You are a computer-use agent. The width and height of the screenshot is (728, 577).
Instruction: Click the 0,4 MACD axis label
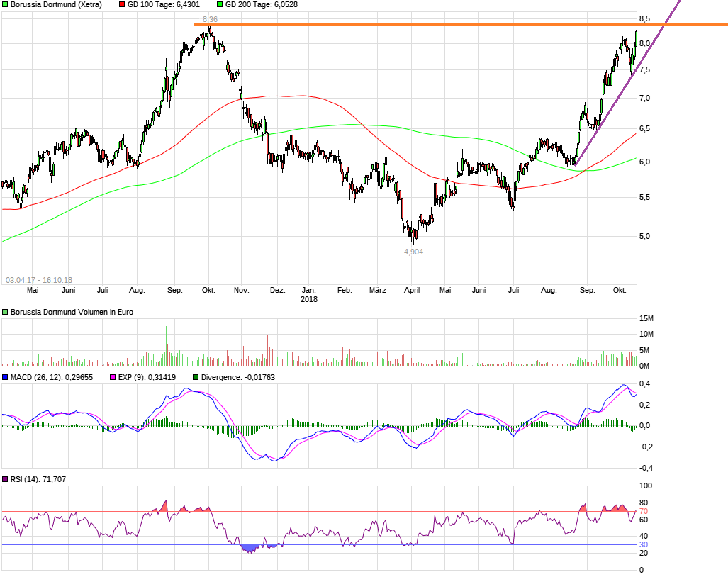click(x=644, y=384)
